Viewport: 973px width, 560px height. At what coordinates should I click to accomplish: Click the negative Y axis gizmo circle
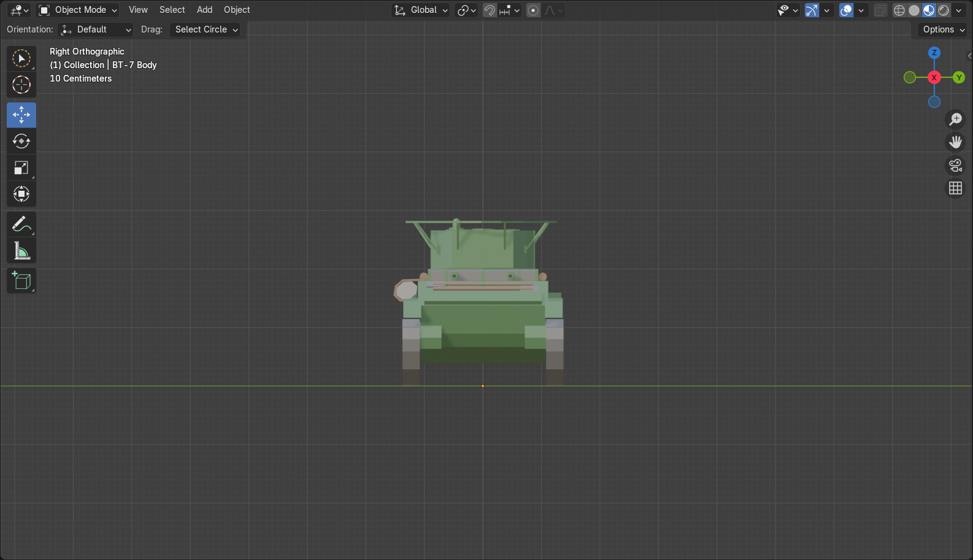coord(910,77)
